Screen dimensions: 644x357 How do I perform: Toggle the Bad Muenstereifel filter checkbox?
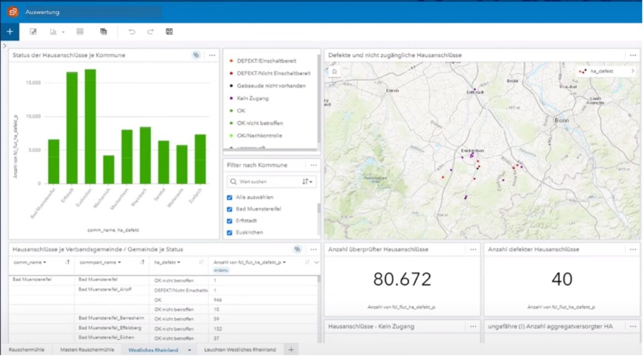230,209
